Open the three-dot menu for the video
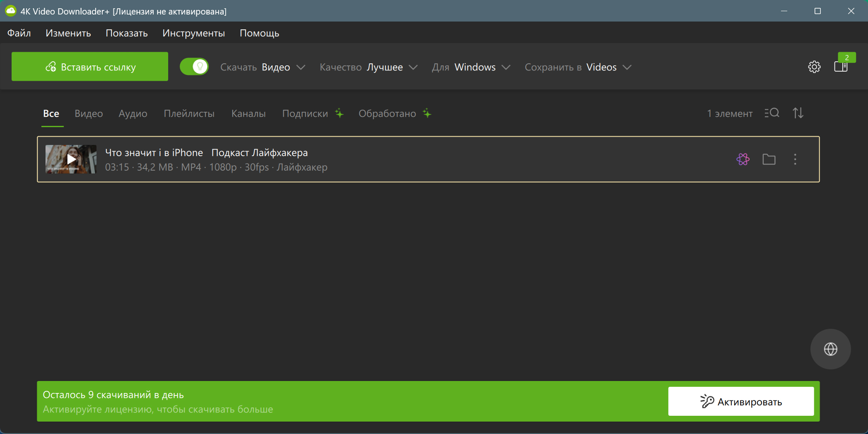The width and height of the screenshot is (868, 434). [x=795, y=159]
